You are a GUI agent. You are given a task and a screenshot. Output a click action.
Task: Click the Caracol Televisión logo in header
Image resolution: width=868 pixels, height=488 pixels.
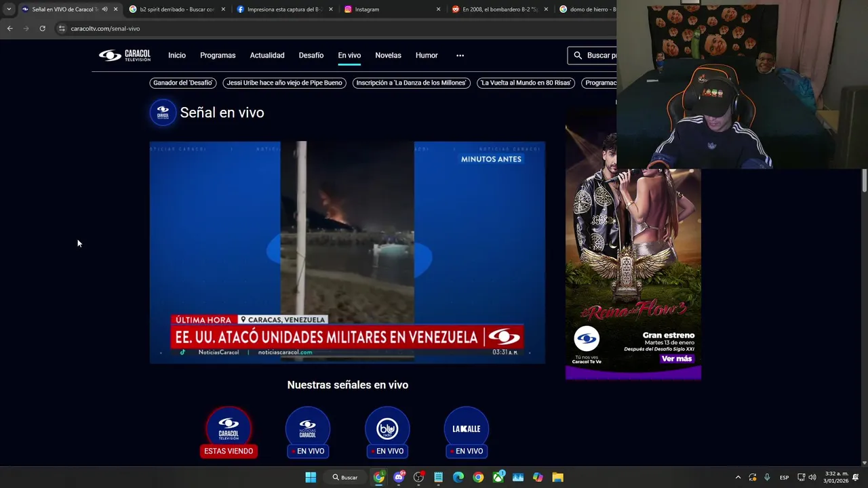[x=125, y=56]
